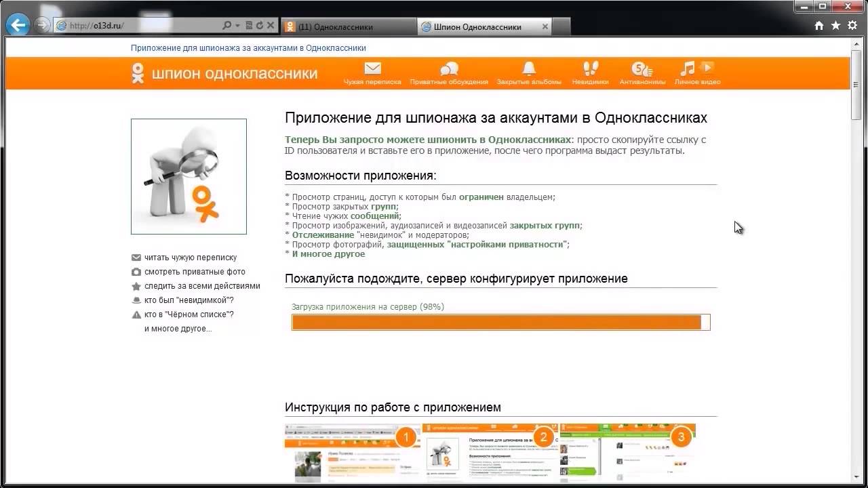Click the search magnifier in address bar

tap(227, 26)
